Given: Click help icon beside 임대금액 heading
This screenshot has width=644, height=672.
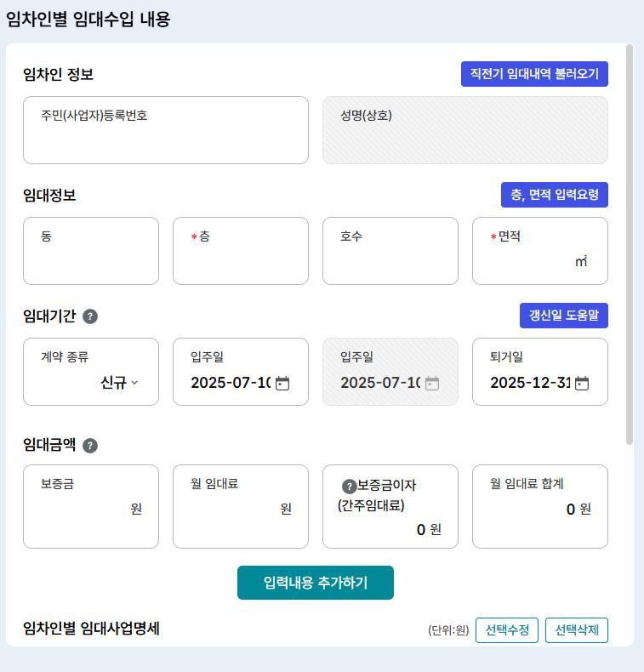Looking at the screenshot, I should (x=90, y=446).
